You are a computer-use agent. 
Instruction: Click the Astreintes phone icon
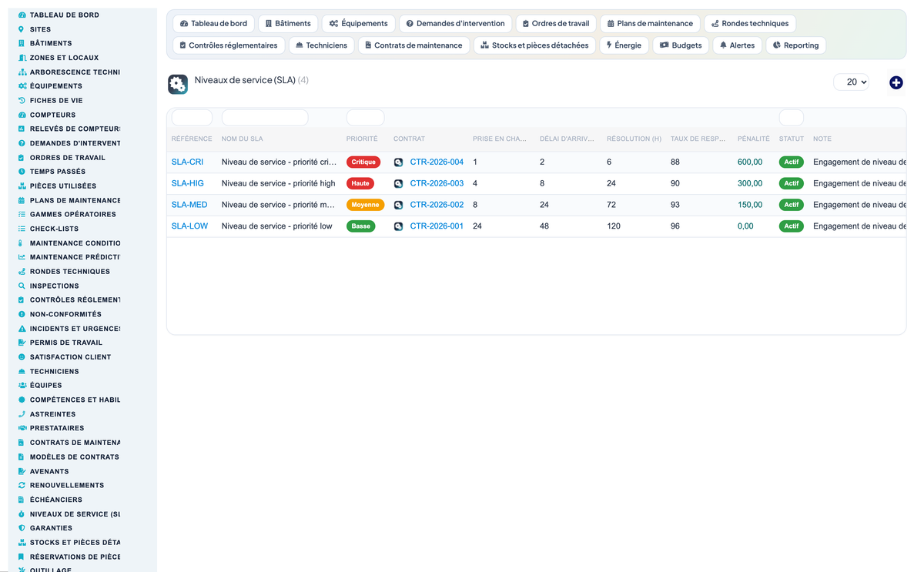[22, 414]
